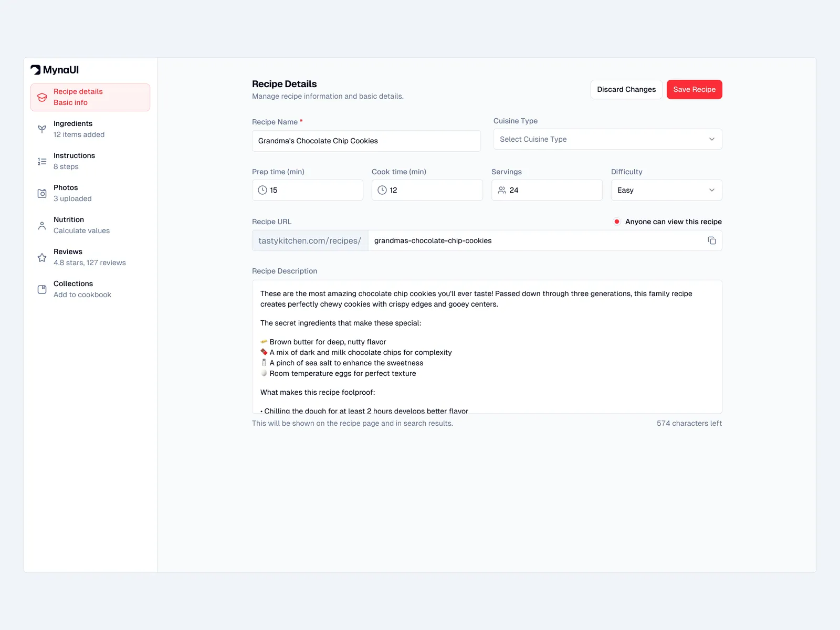Open the Reviews sidebar item
The width and height of the screenshot is (840, 630).
(90, 257)
